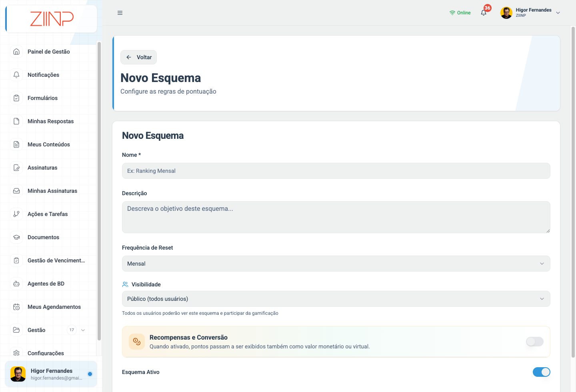Image resolution: width=576 pixels, height=392 pixels.
Task: Click the top bar user avatar
Action: pos(506,13)
